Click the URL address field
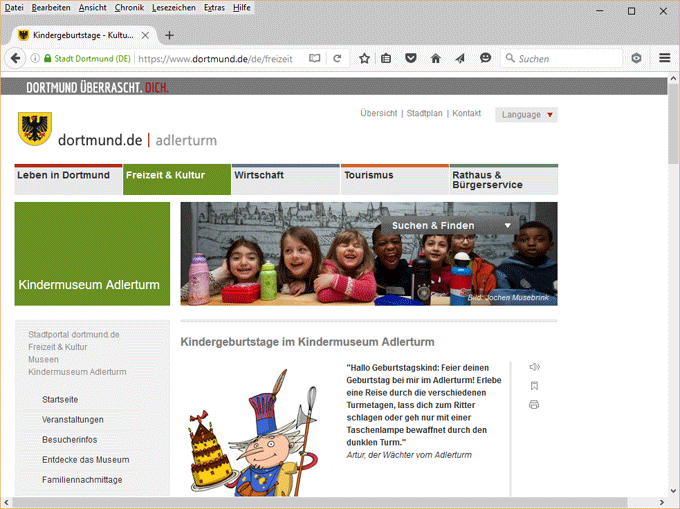 (x=215, y=59)
